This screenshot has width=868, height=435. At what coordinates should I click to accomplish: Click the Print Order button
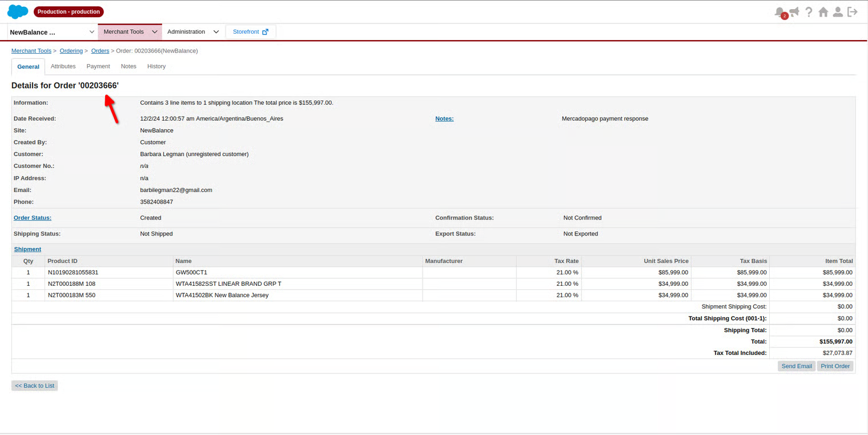coord(835,366)
